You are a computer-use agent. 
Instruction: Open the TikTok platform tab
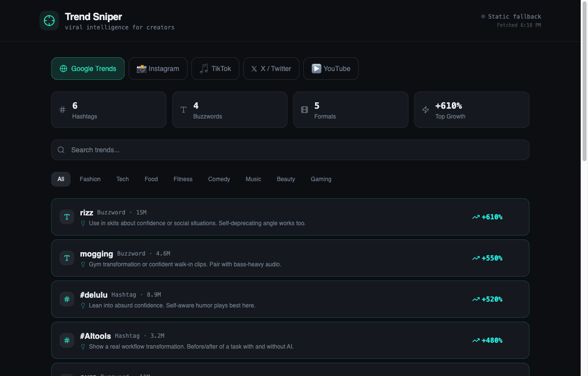click(x=215, y=69)
